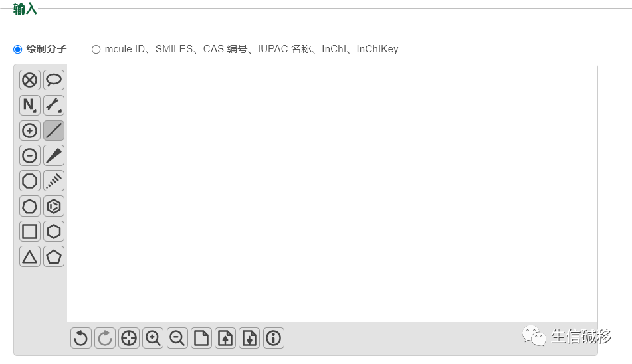
Task: Click the empty molecule drawing canvas
Action: 332,193
